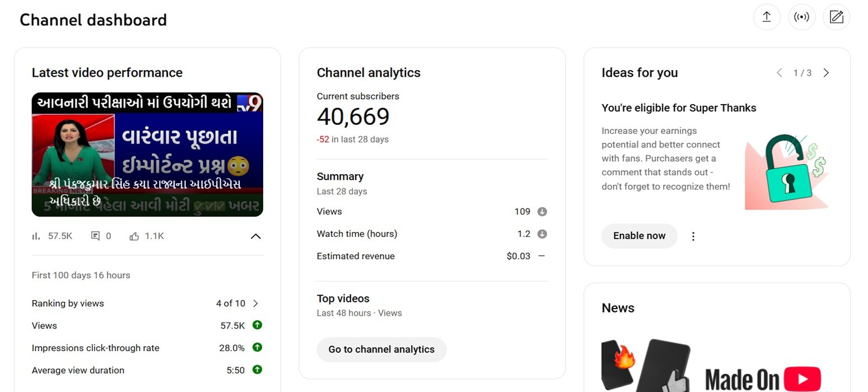868x392 pixels.
Task: Click the Go live icon
Action: pos(802,17)
